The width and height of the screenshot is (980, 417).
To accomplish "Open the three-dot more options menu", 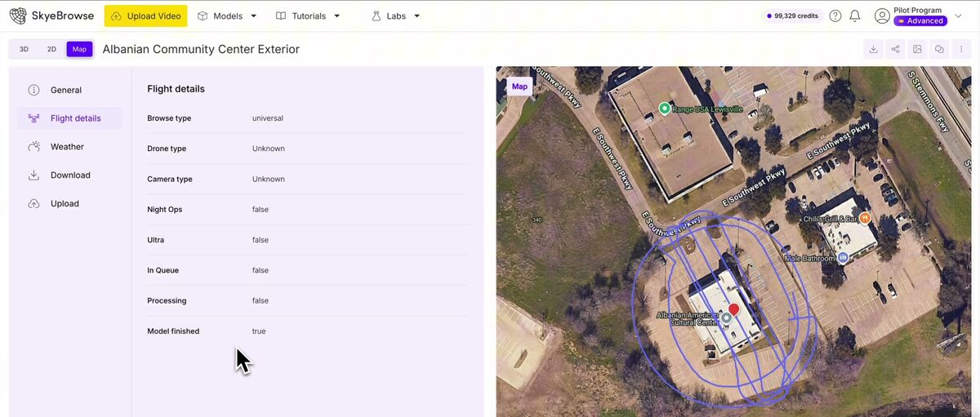I will (961, 49).
